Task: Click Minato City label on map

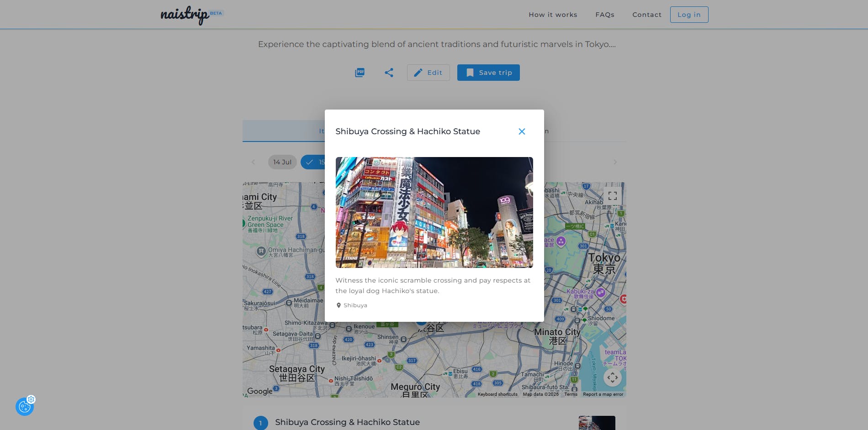Action: (557, 336)
